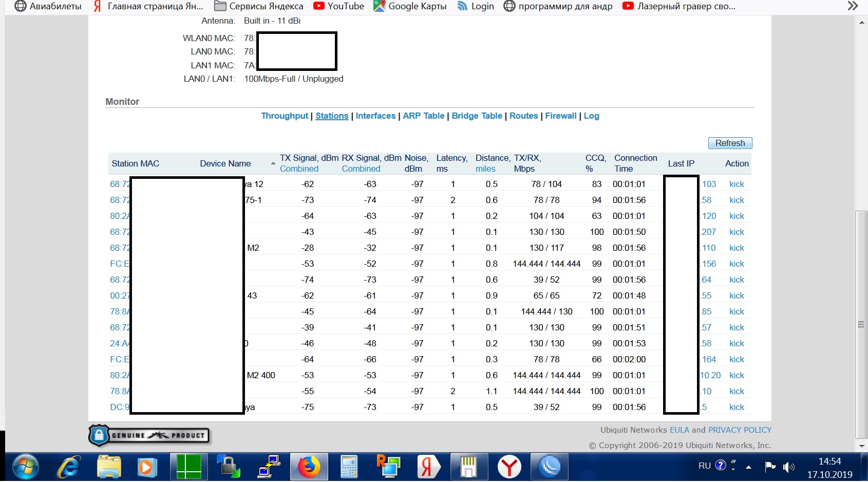Open the Windows Media Player icon
Screen dimensions: 868x482
(x=147, y=467)
